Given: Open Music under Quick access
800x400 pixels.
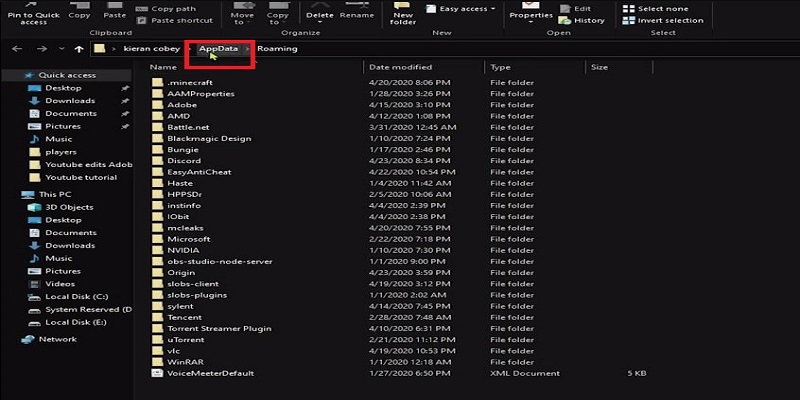Looking at the screenshot, I should click(x=59, y=139).
